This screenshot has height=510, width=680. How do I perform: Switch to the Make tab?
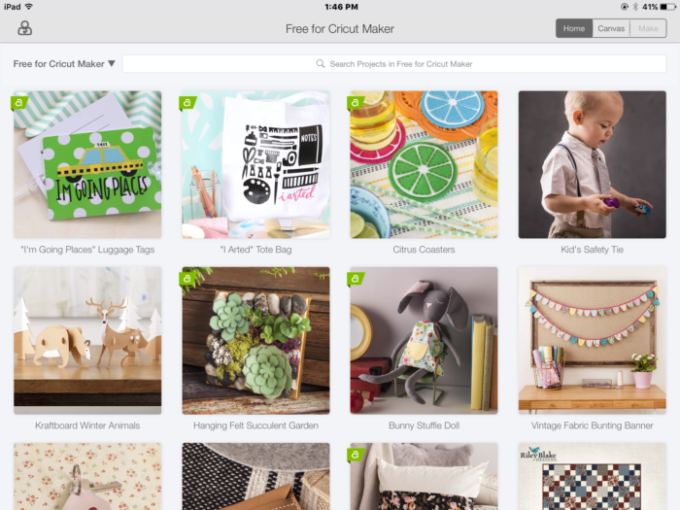coord(648,29)
